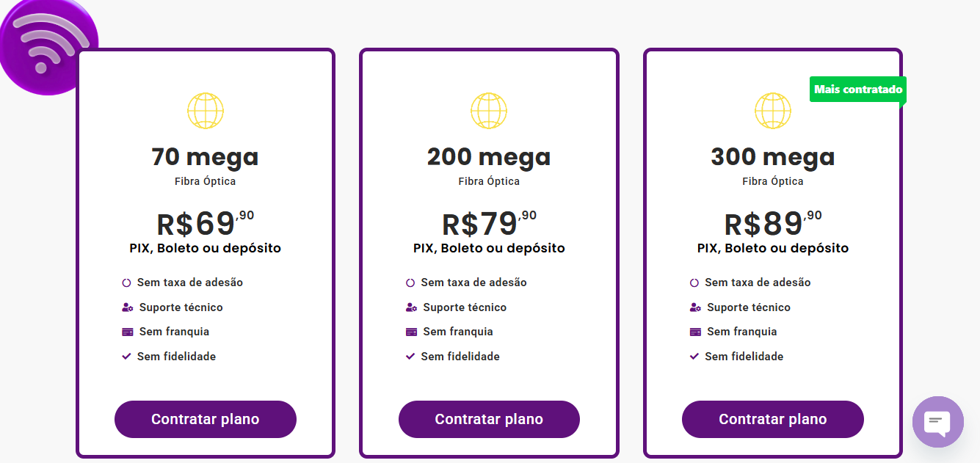Viewport: 980px width, 463px height.
Task: Click the R$69,90 price
Action: [206, 223]
